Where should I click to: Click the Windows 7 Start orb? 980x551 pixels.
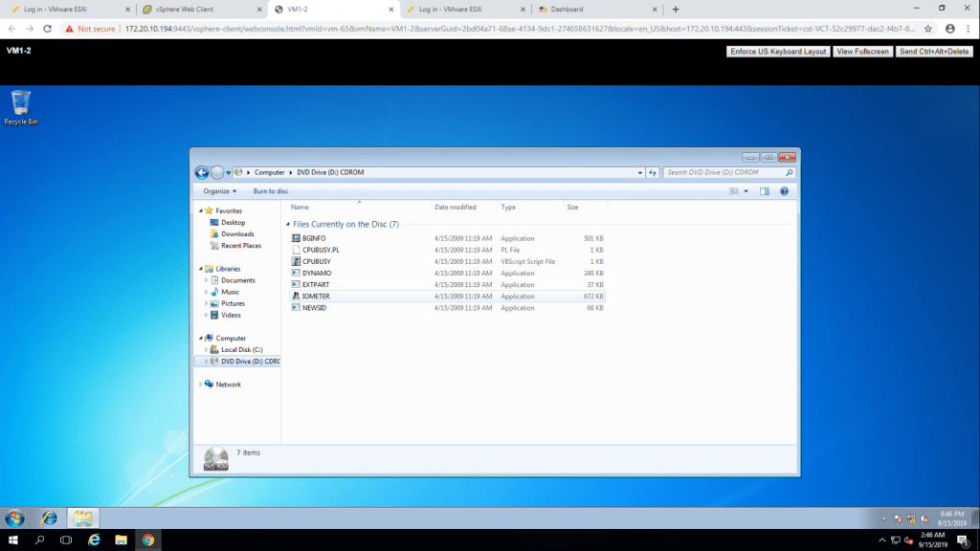pos(14,518)
